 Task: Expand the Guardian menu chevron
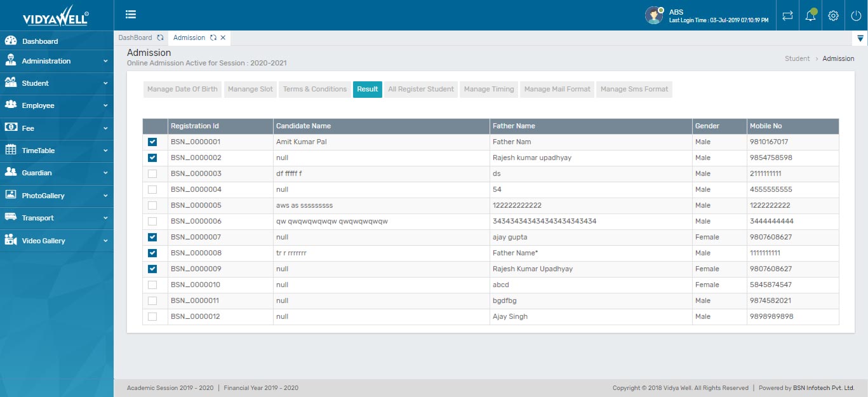[105, 173]
